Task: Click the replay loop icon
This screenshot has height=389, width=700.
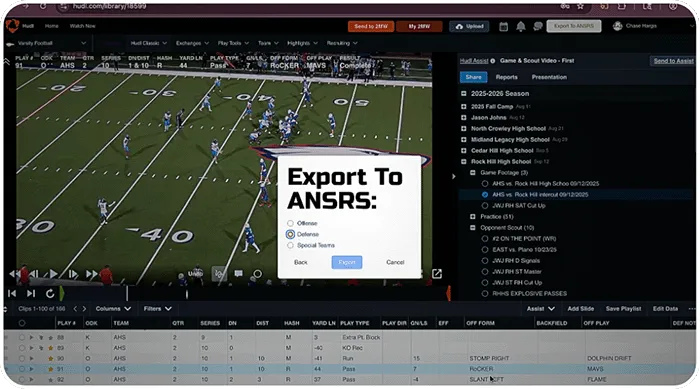Action: pos(50,293)
